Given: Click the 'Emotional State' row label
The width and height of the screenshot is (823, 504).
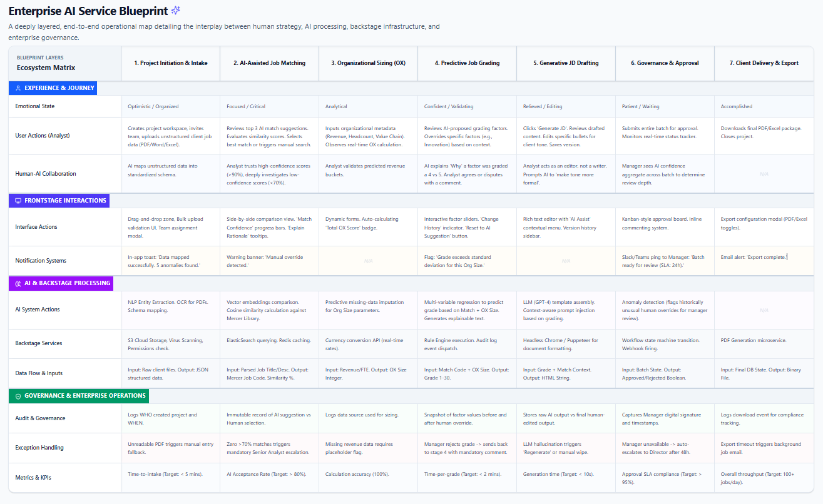Looking at the screenshot, I should (35, 106).
